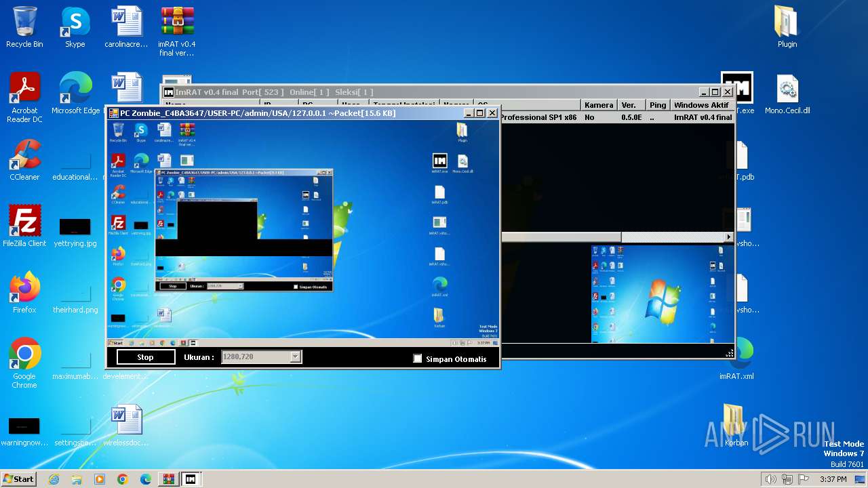
Task: Maximize the PC Zombie remote desktop window
Action: pyautogui.click(x=480, y=113)
